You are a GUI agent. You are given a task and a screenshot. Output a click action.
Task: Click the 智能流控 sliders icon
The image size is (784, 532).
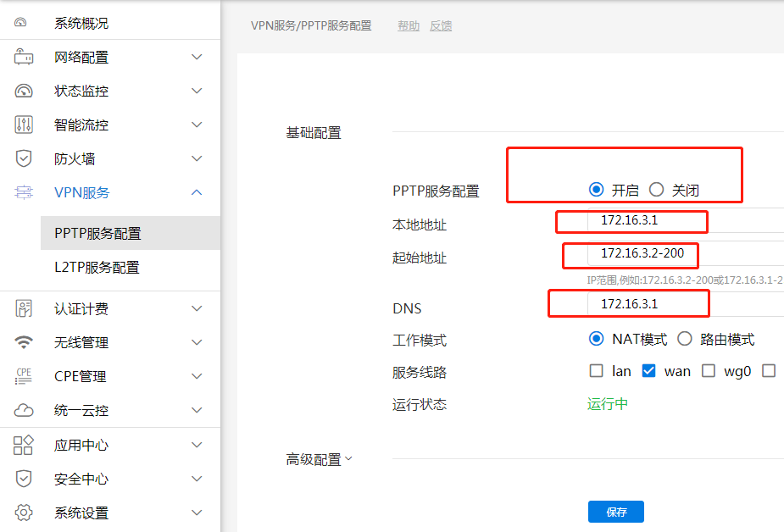click(24, 125)
